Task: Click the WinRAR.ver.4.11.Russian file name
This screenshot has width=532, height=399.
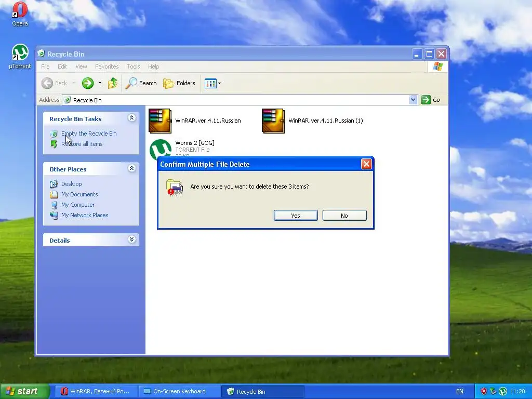Action: (x=208, y=121)
